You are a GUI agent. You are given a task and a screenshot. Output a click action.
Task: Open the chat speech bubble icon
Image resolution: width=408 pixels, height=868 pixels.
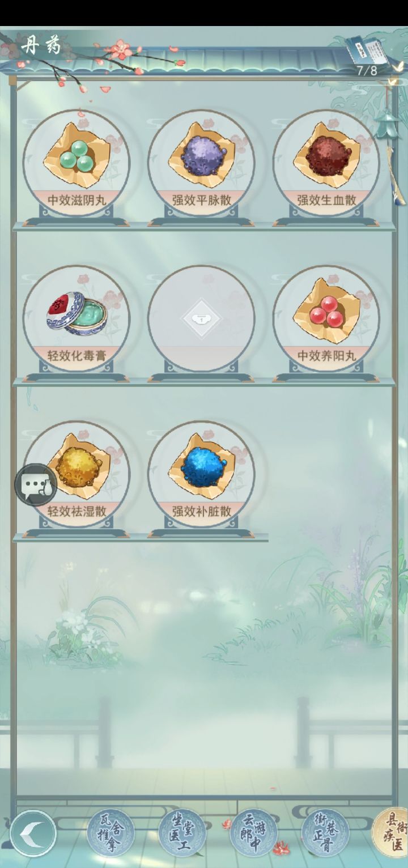pos(36,485)
